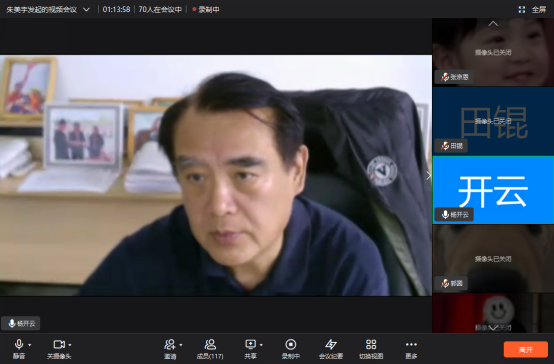Open the 更多 three-dot menu
This screenshot has height=364, width=554.
click(411, 348)
